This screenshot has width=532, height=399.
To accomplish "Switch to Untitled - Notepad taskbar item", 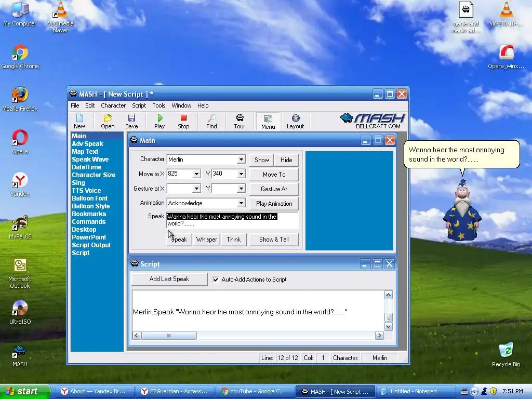I will click(x=415, y=392).
